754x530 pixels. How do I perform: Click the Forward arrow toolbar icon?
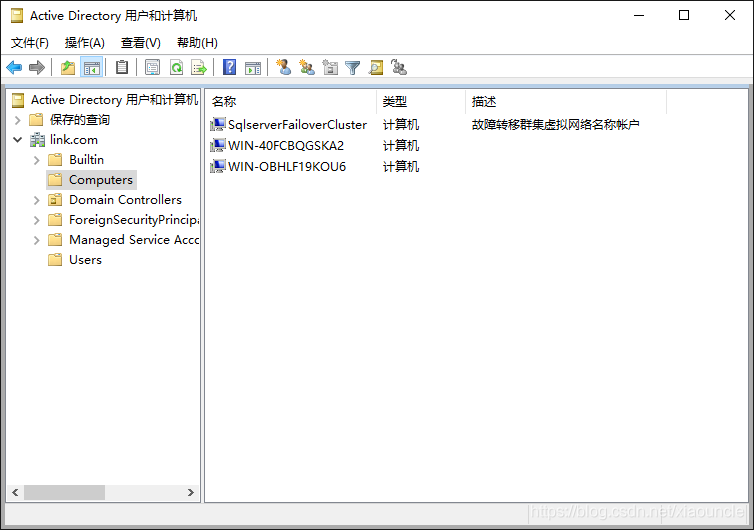point(37,67)
